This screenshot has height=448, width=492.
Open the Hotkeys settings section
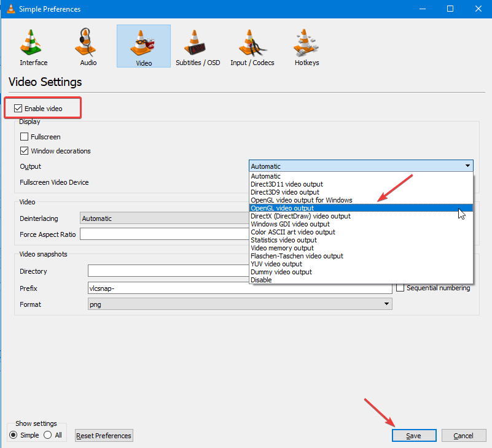point(306,46)
